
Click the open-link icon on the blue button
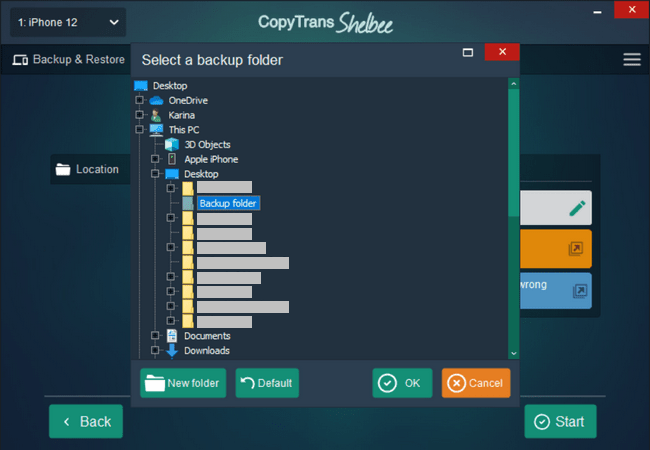[x=580, y=291]
